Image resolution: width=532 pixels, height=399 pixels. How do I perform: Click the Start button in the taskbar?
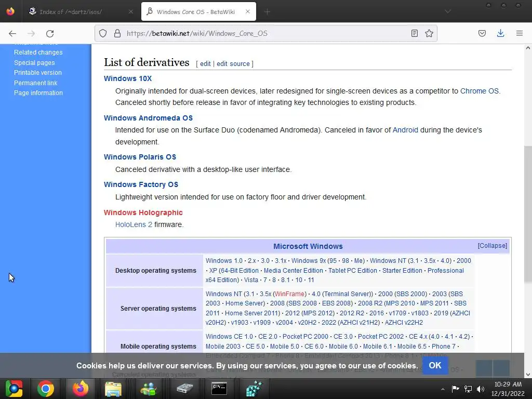coord(14,389)
